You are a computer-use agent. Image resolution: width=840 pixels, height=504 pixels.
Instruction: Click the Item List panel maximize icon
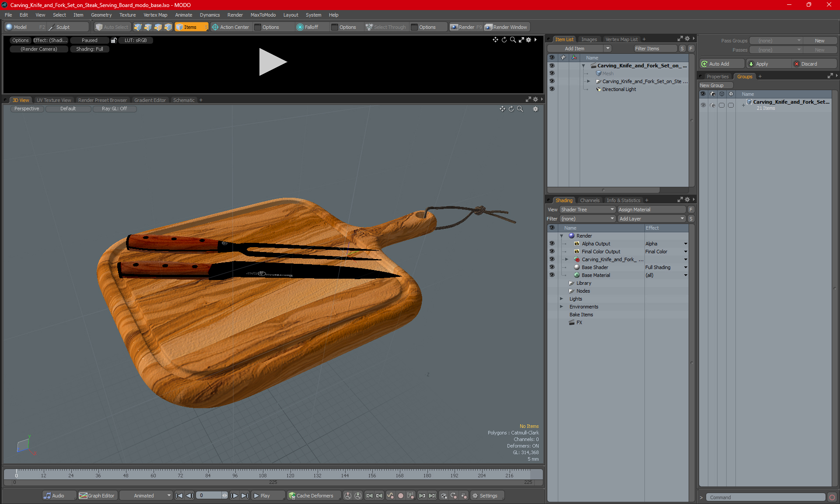pos(680,39)
